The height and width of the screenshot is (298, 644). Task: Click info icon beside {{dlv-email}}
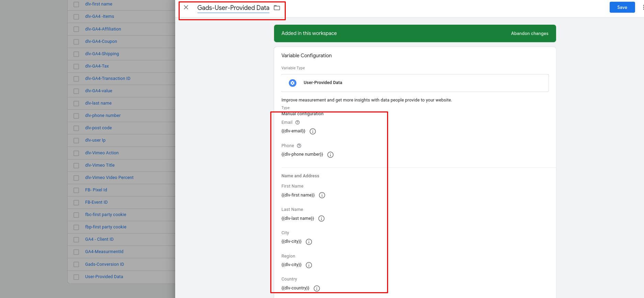[313, 131]
